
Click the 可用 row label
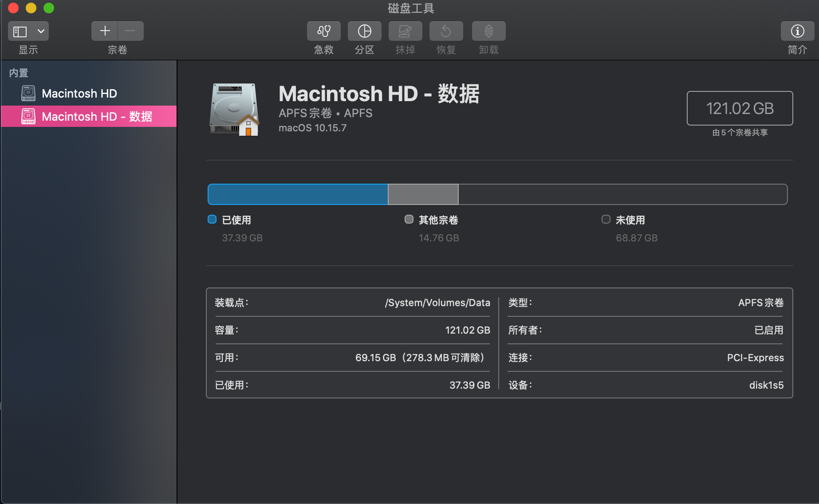pos(227,358)
